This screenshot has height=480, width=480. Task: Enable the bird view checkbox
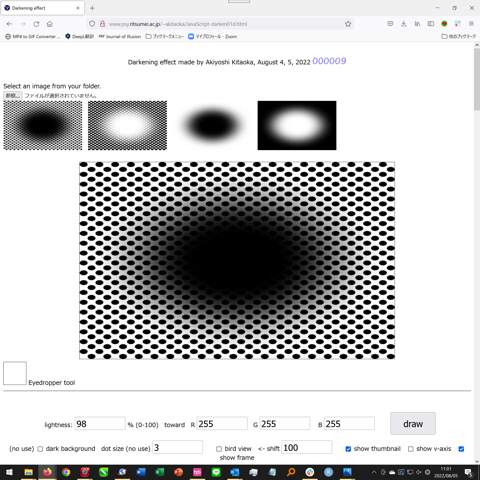tap(219, 449)
